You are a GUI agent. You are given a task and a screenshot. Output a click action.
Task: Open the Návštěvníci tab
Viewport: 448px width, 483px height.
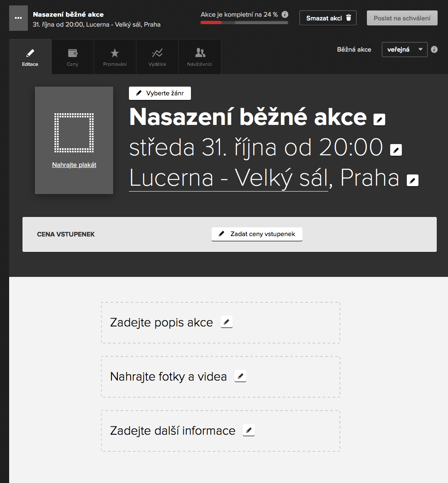coord(200,57)
